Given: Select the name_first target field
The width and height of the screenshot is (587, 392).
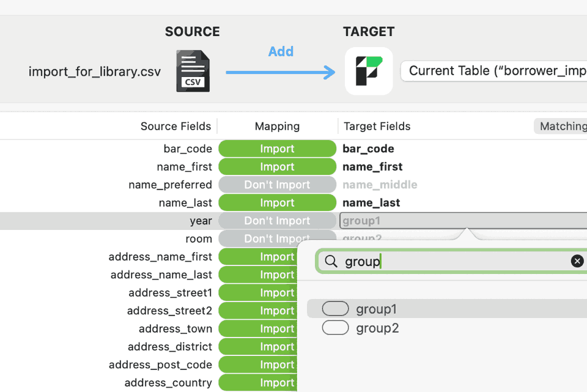Looking at the screenshot, I should click(x=372, y=167).
